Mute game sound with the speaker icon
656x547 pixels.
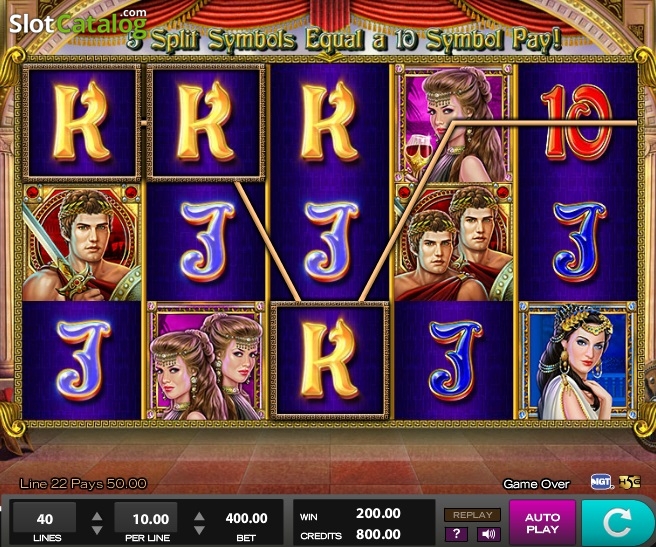488,534
